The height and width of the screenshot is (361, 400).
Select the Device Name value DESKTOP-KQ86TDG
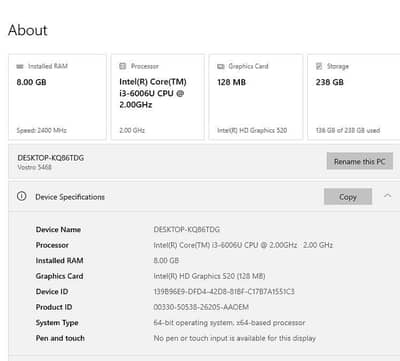(x=186, y=229)
